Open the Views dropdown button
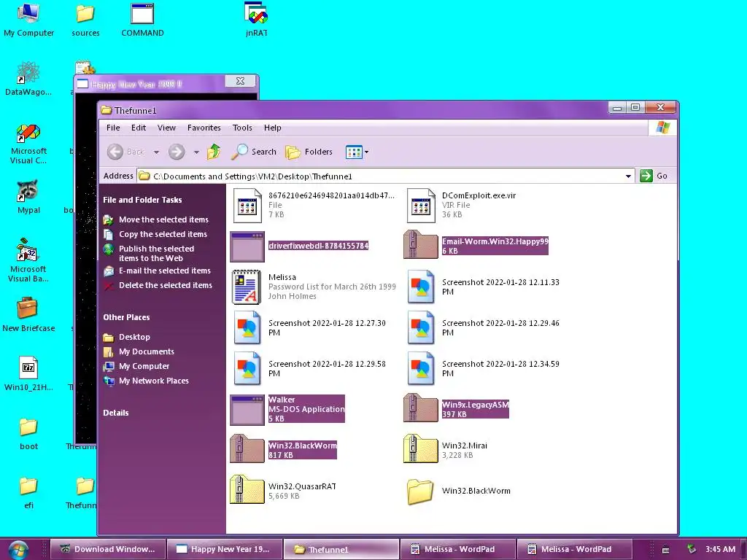 click(x=357, y=152)
